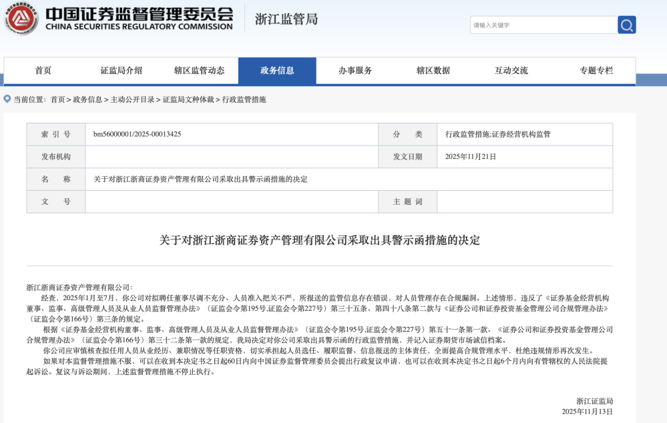Click the centered document title heading
Viewport: 667px width, 423px height.
[320, 240]
